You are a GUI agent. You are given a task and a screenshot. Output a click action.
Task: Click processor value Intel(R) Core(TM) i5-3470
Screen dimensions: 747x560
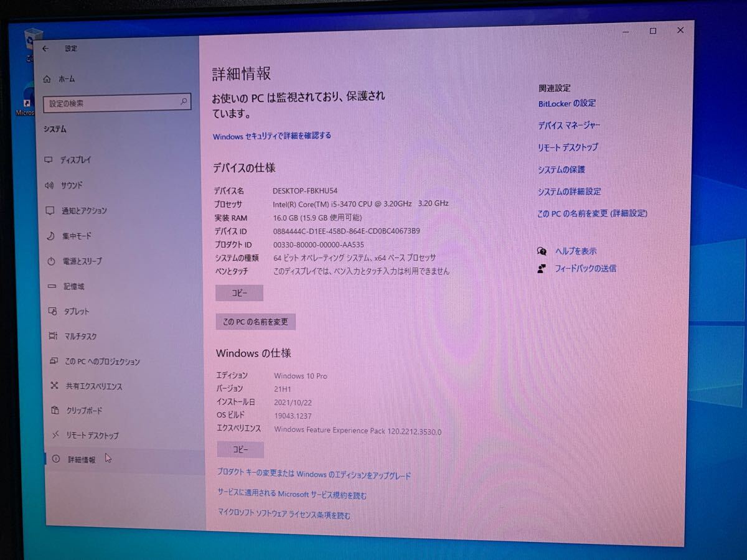(361, 204)
